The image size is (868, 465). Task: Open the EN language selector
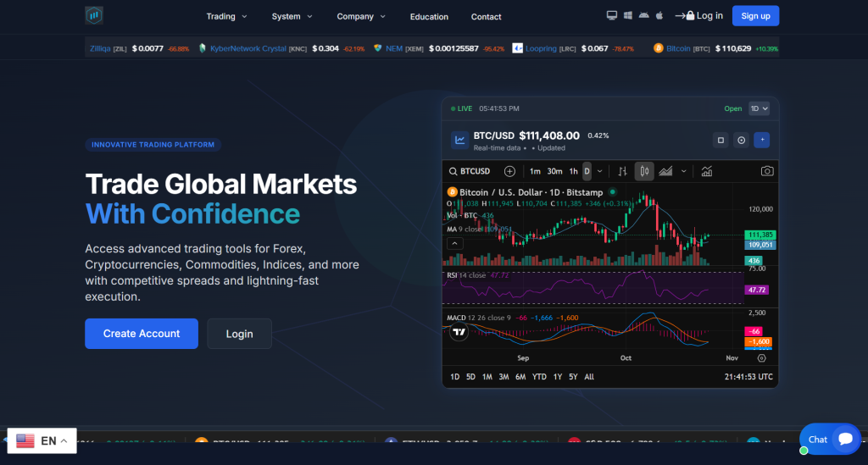point(42,440)
